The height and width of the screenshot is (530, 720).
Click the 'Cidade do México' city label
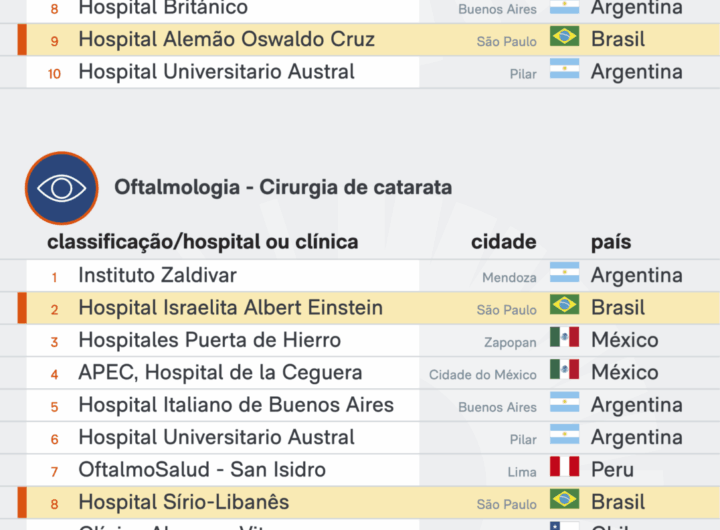483,375
